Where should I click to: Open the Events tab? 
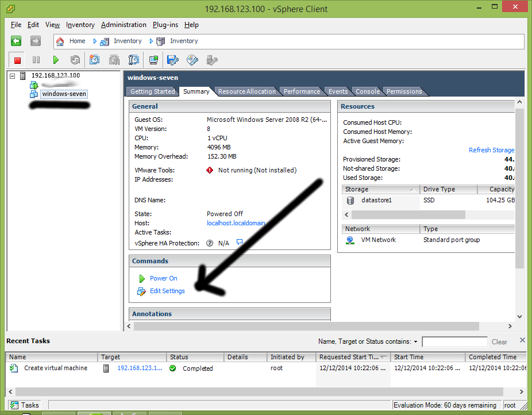tap(338, 91)
